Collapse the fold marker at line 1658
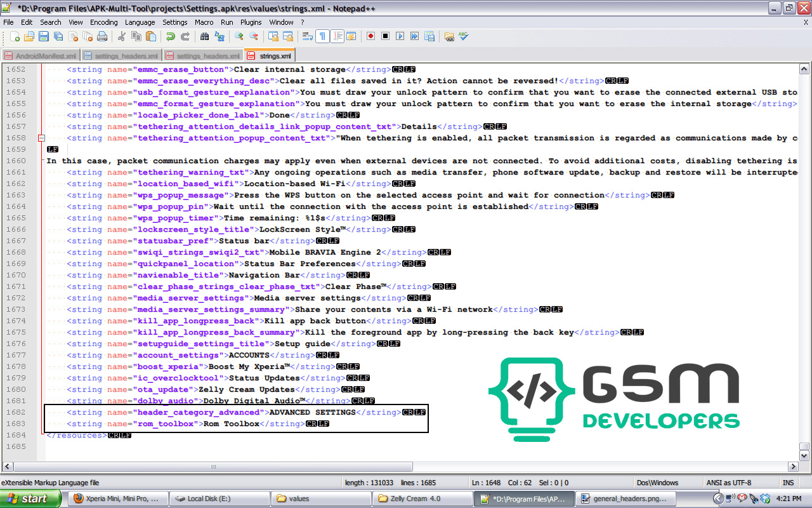 [x=41, y=138]
